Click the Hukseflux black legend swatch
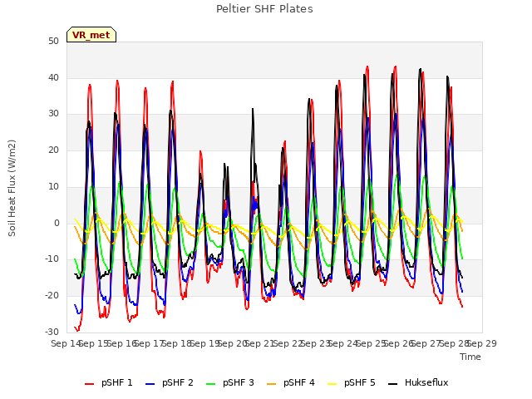This screenshot has height=399, width=532. click(x=393, y=384)
